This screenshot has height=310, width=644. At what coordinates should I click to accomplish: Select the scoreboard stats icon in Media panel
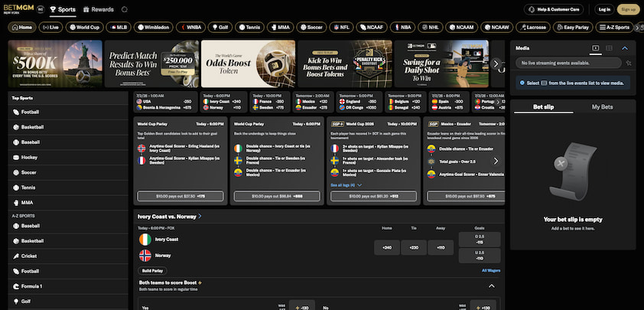pyautogui.click(x=609, y=48)
